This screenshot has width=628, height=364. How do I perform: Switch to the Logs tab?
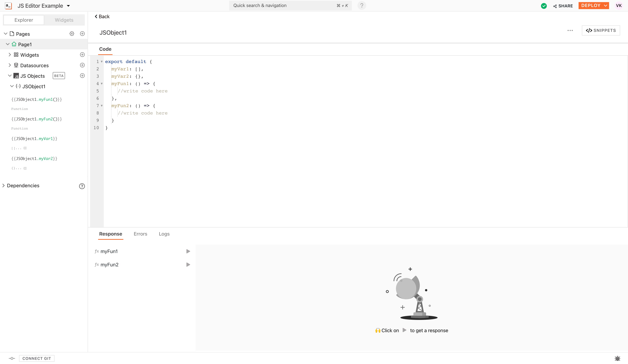164,234
